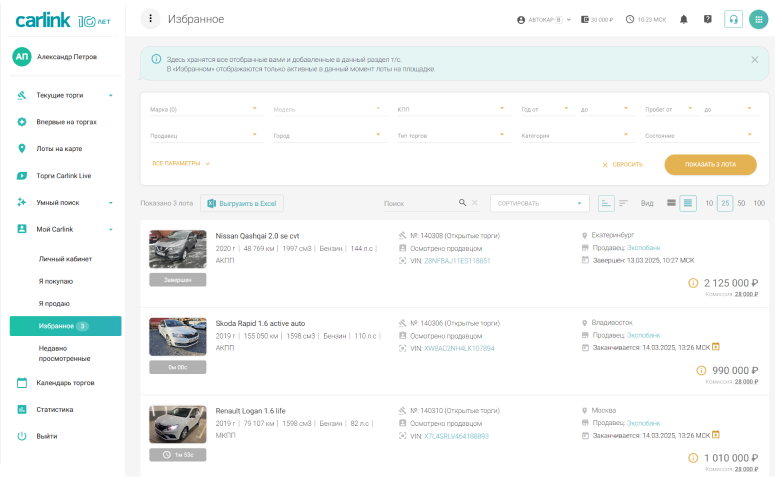Open Календарь торгов in sidebar
This screenshot has height=477, width=775.
65,383
